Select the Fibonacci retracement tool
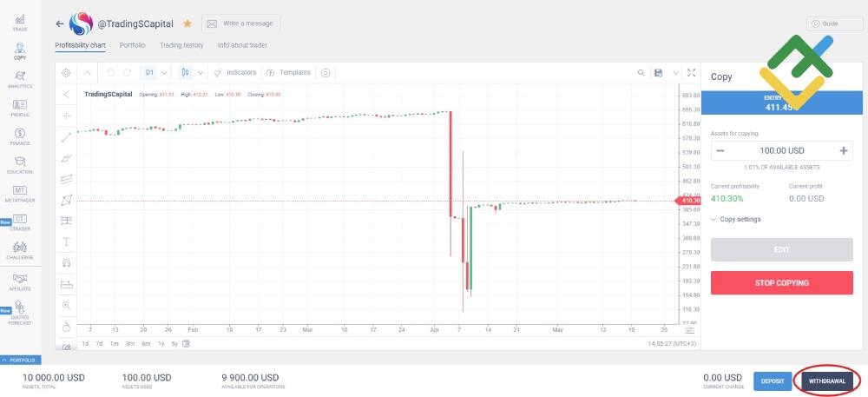Image resolution: width=868 pixels, height=397 pixels. click(x=67, y=178)
